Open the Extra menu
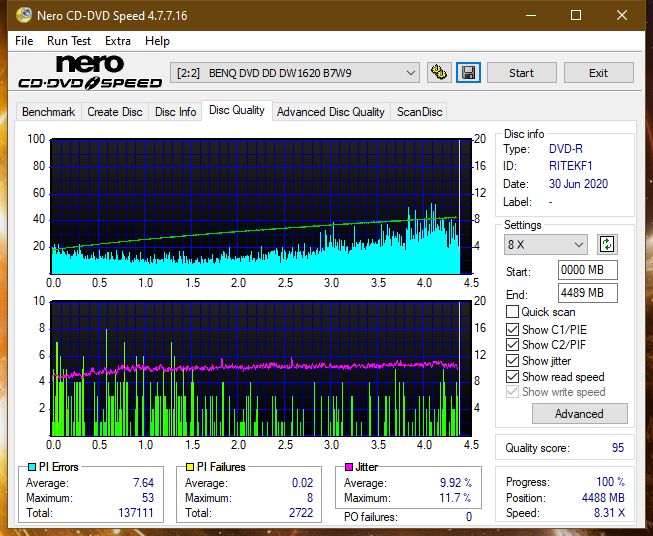 (x=118, y=41)
